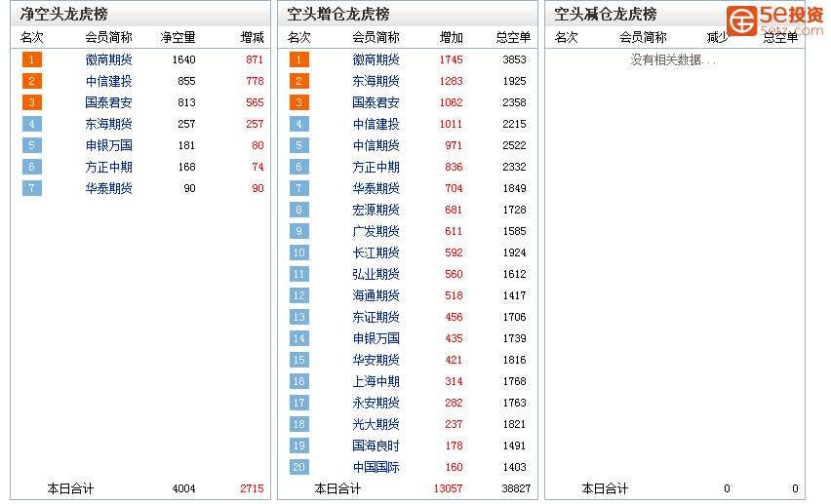Click rank badge 15 beside 华安期货
The image size is (831, 504).
pyautogui.click(x=298, y=360)
